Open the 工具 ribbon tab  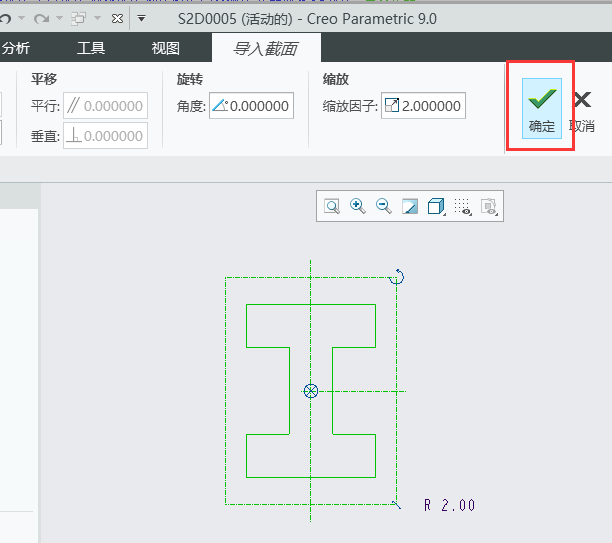91,48
